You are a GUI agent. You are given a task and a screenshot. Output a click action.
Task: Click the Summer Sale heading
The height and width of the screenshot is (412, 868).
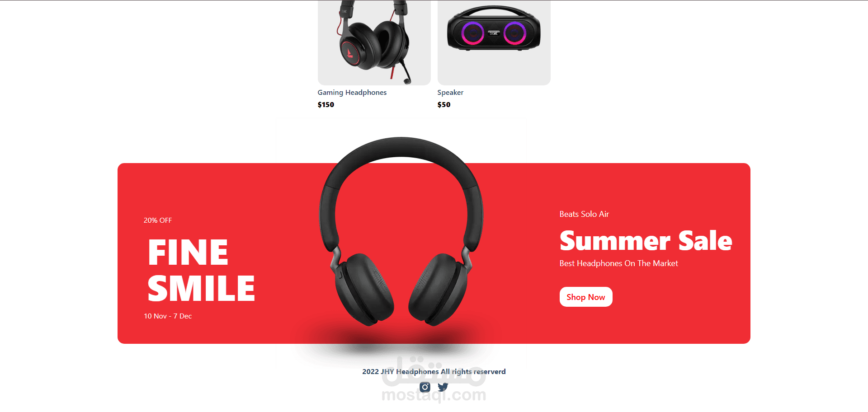(646, 241)
